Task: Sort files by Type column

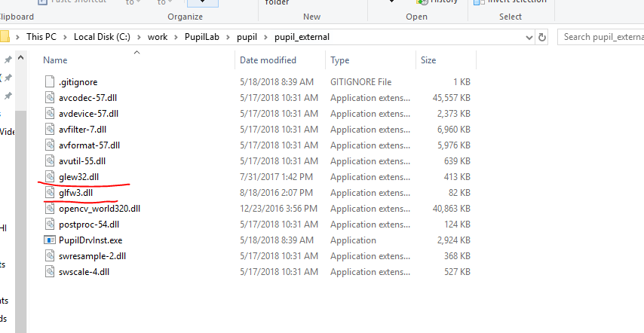Action: coord(339,60)
